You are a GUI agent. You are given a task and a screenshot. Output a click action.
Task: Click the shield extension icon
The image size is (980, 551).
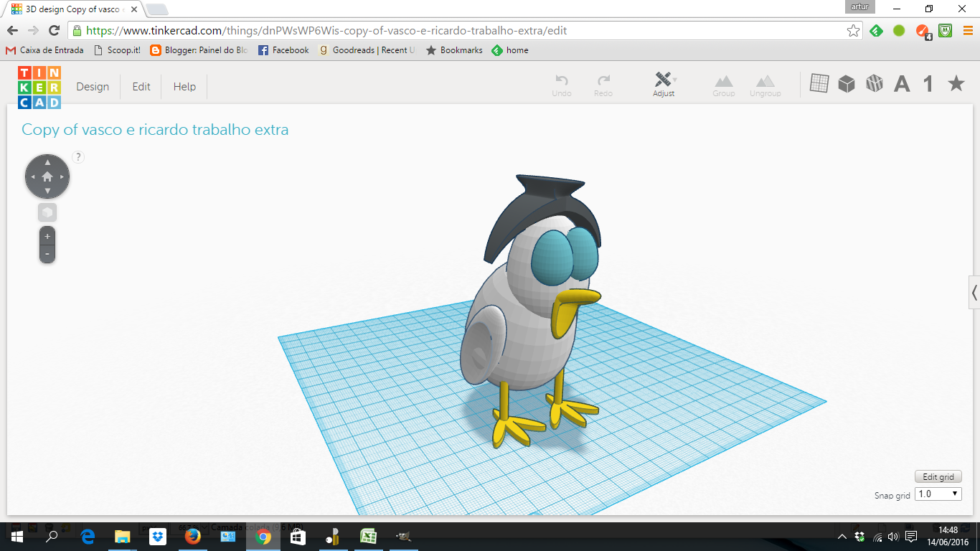pyautogui.click(x=946, y=31)
